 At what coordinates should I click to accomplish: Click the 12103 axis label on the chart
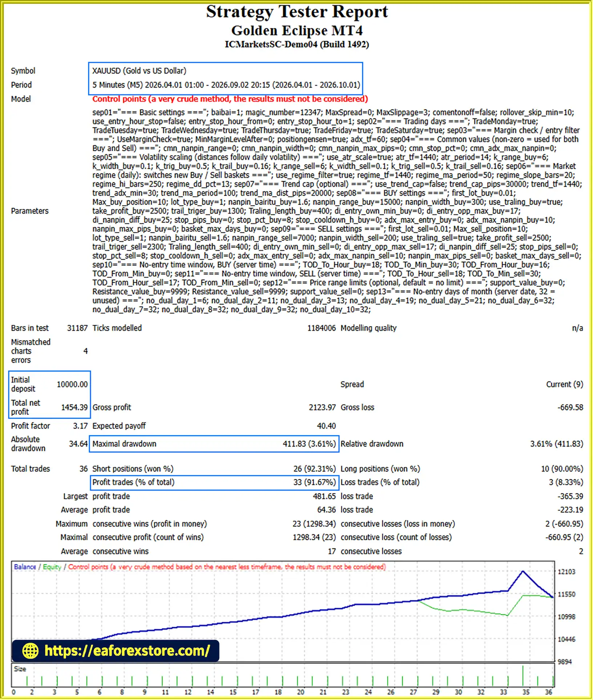click(x=566, y=572)
